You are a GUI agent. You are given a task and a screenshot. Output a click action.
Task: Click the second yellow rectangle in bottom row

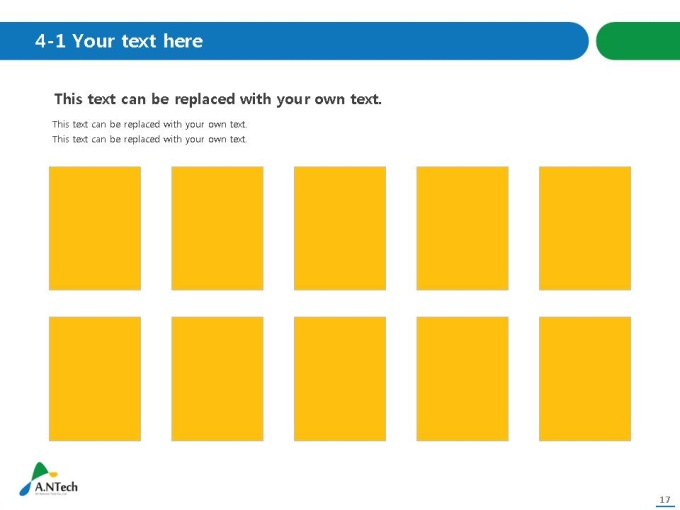tap(217, 379)
